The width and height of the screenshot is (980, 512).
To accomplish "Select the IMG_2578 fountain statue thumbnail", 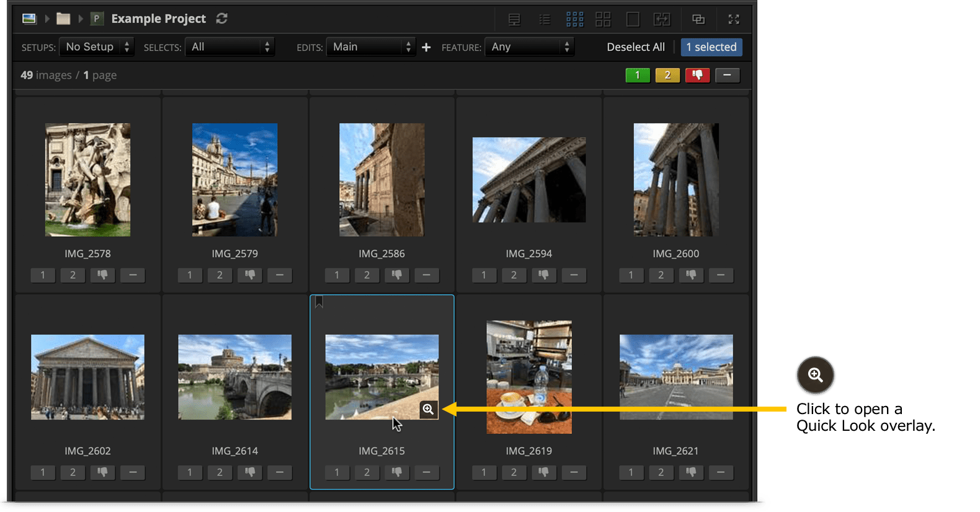I will pos(87,180).
